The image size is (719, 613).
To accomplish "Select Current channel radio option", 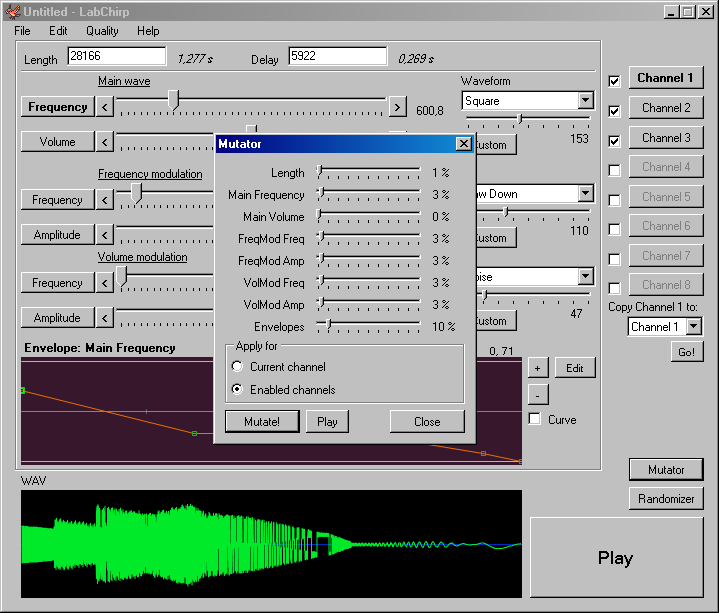I will 237,366.
